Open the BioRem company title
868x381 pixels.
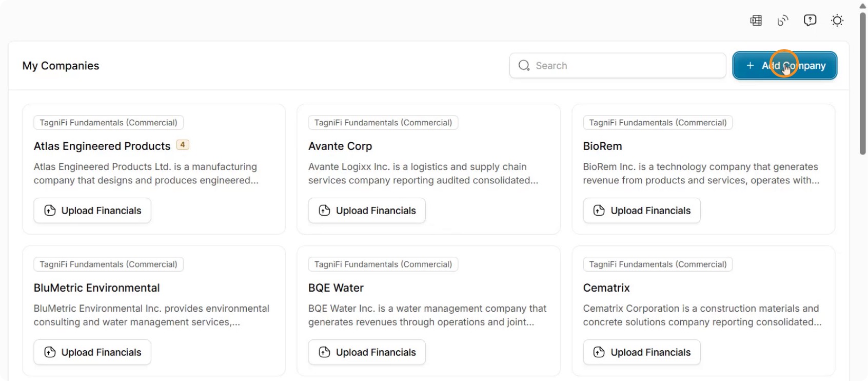click(602, 146)
